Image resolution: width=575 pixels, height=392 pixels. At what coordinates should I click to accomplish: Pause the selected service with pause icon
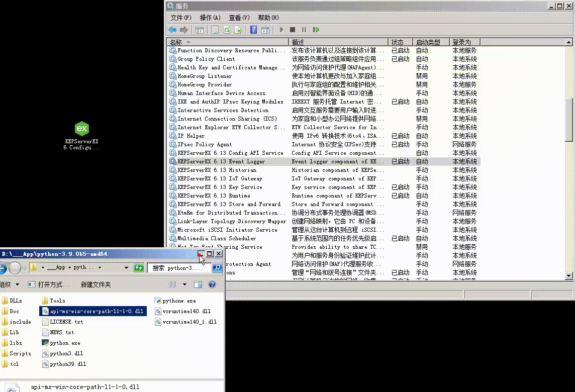[x=304, y=30]
